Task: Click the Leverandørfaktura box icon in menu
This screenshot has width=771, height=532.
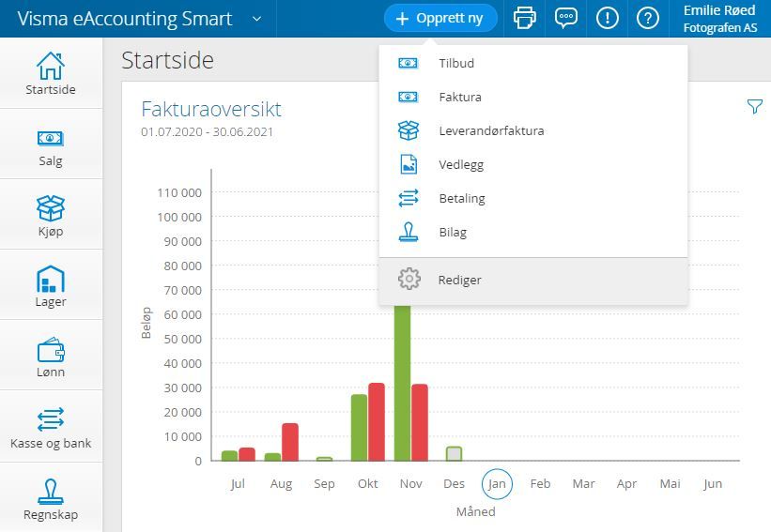Action: tap(409, 130)
